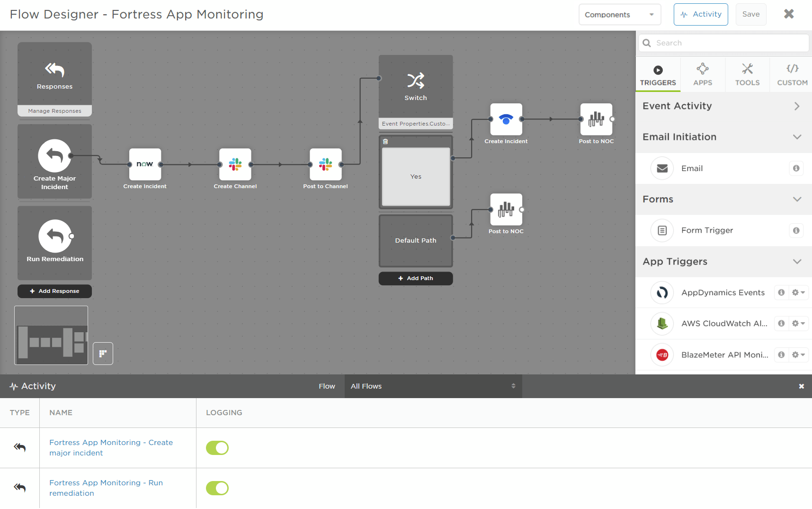The image size is (812, 509).
Task: Click the Switch step shuffle icon
Action: [x=416, y=81]
